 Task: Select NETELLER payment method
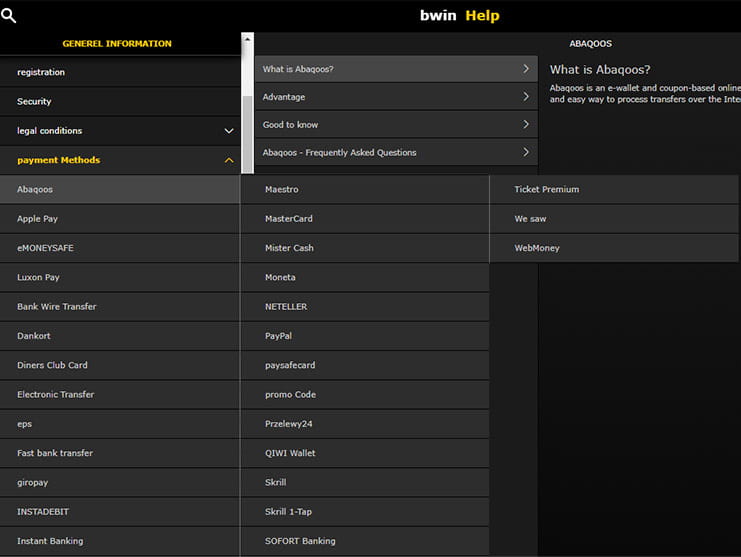click(x=365, y=307)
